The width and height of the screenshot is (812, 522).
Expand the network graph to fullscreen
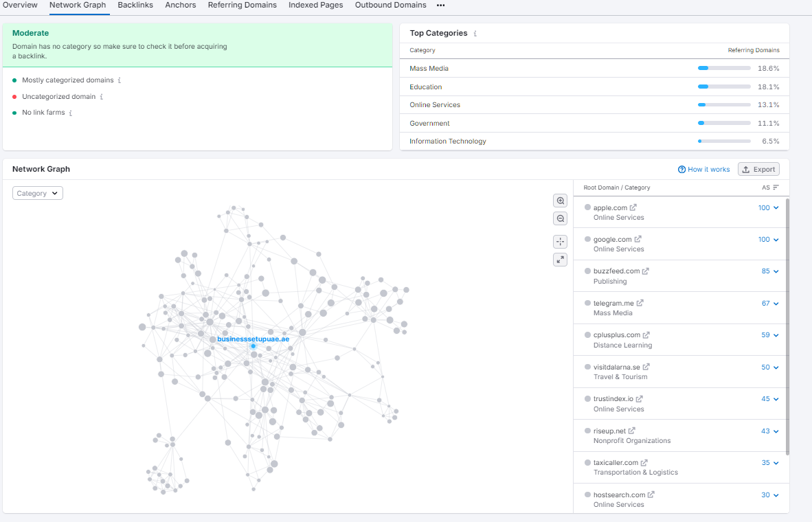point(560,260)
